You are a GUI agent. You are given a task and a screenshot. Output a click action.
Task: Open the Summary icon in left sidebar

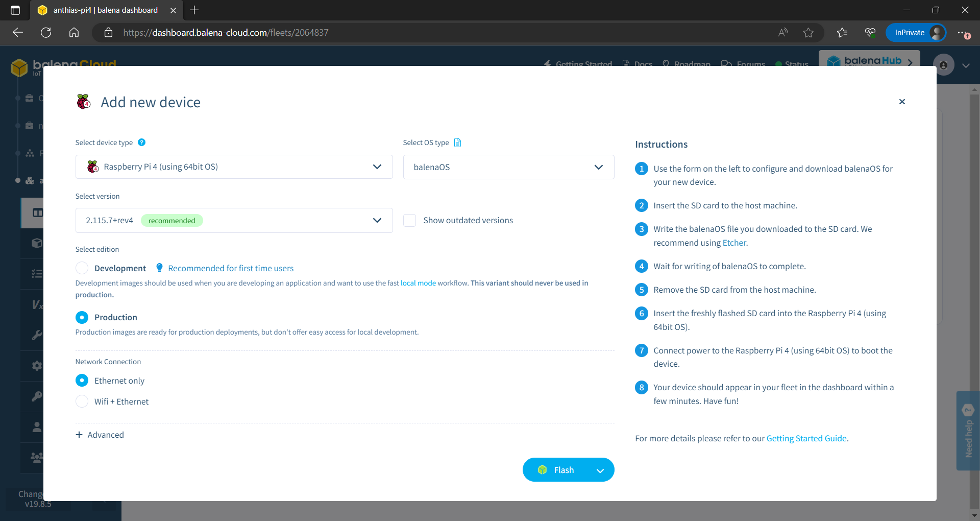37,212
